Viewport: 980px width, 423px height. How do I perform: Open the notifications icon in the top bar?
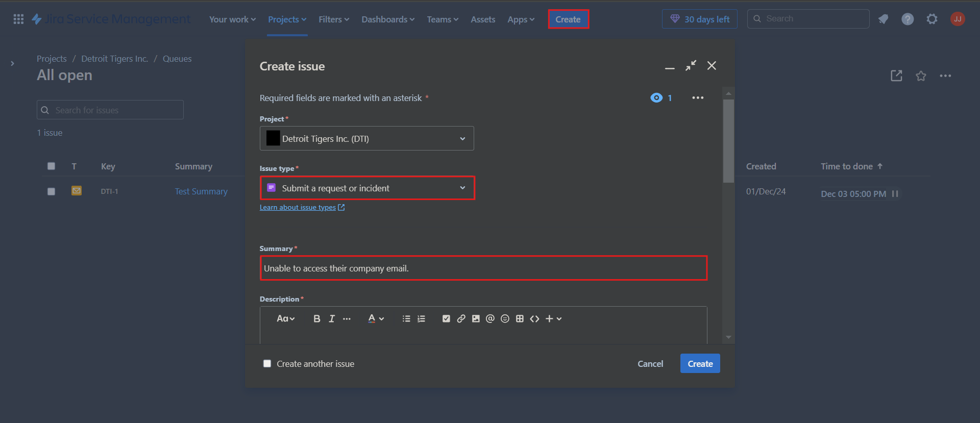tap(883, 19)
